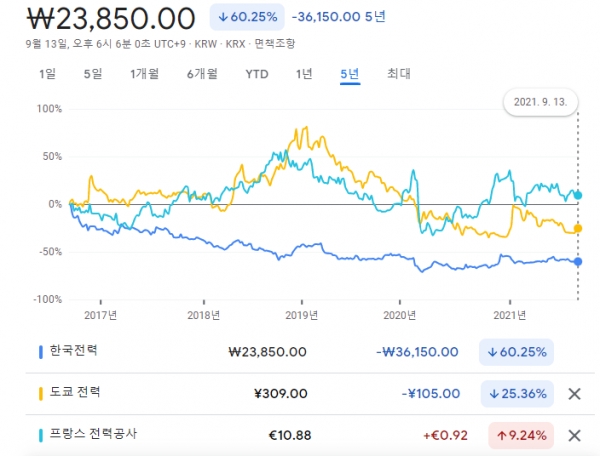The image size is (600, 456).
Task: Click the 2019년 axis label
Action: 302,315
